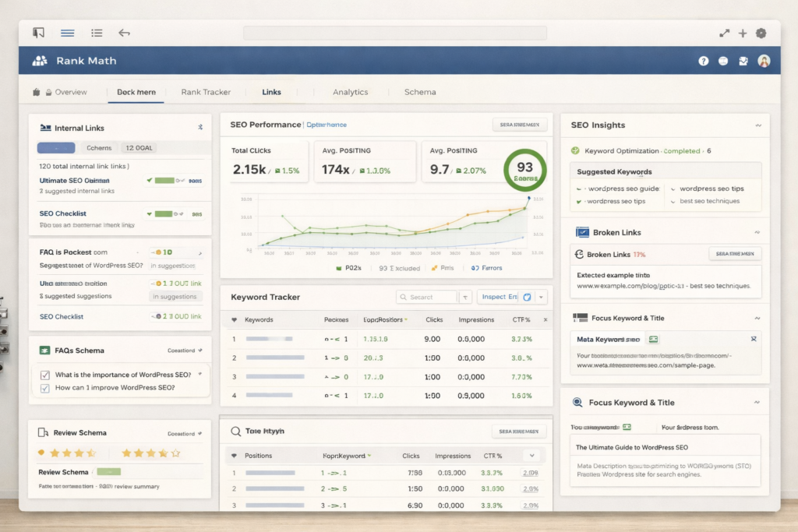The width and height of the screenshot is (798, 532).
Task: Collapse the Broken Links section
Action: click(757, 231)
